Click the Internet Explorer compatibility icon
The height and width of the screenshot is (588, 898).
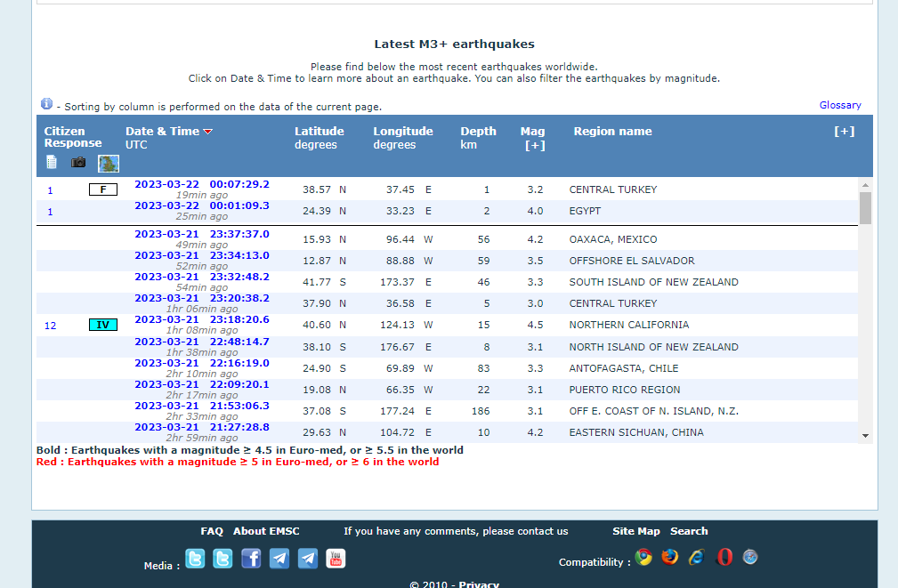click(697, 558)
